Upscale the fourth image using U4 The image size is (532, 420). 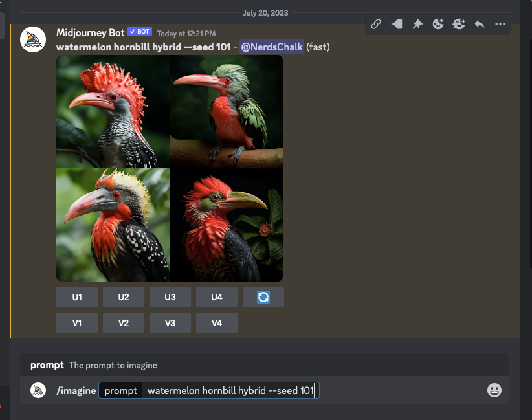(217, 297)
